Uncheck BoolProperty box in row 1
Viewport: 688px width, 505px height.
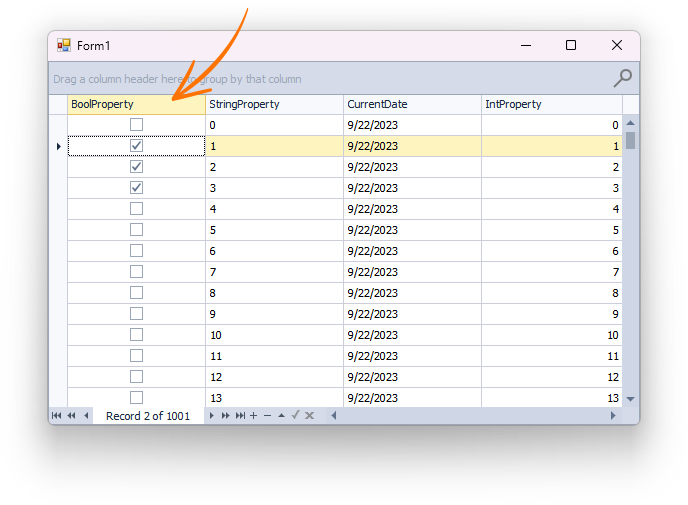136,146
